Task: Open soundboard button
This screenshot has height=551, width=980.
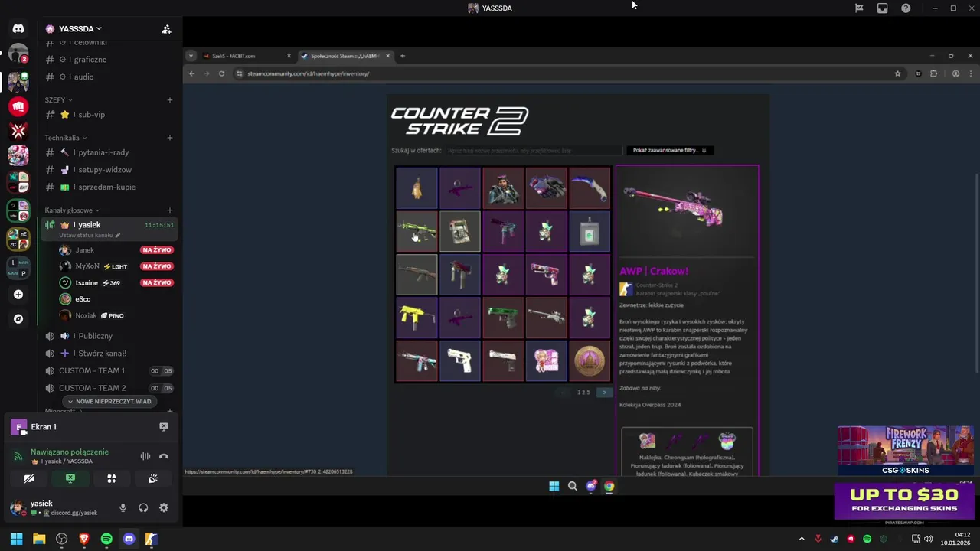Action: point(153,478)
